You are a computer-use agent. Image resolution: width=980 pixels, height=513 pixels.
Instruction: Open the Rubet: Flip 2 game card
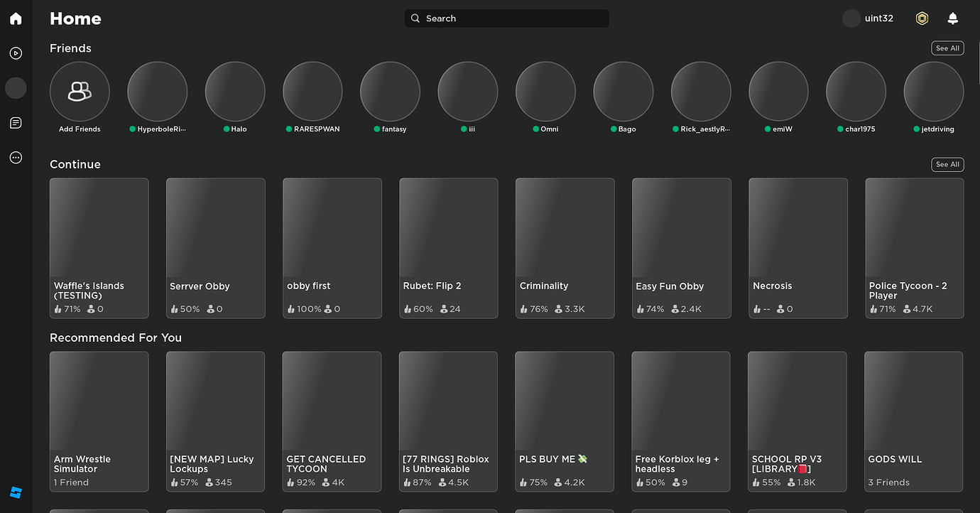[449, 248]
